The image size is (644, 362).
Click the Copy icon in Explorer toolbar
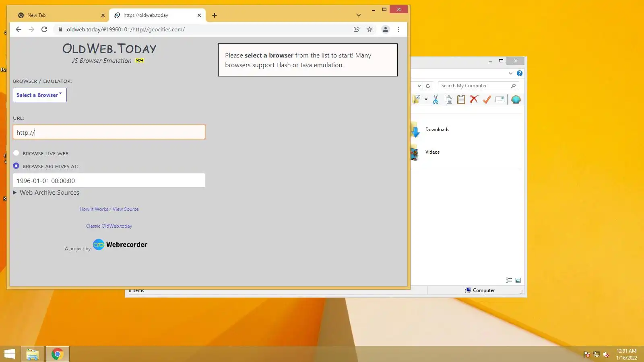(448, 99)
